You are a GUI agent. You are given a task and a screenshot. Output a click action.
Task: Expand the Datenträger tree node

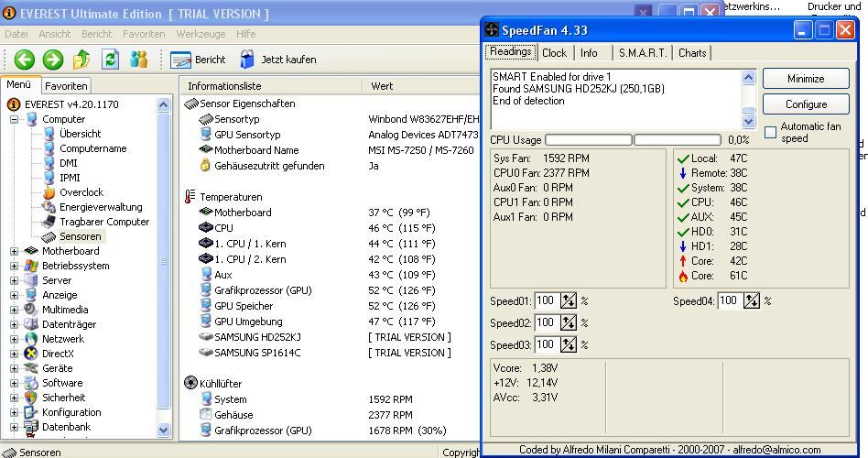14,324
